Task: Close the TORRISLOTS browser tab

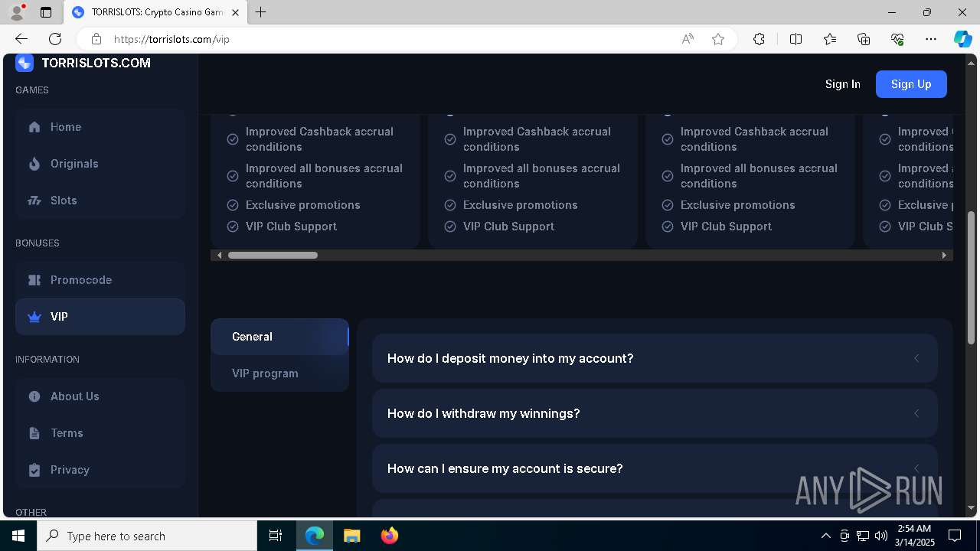Action: pyautogui.click(x=235, y=12)
